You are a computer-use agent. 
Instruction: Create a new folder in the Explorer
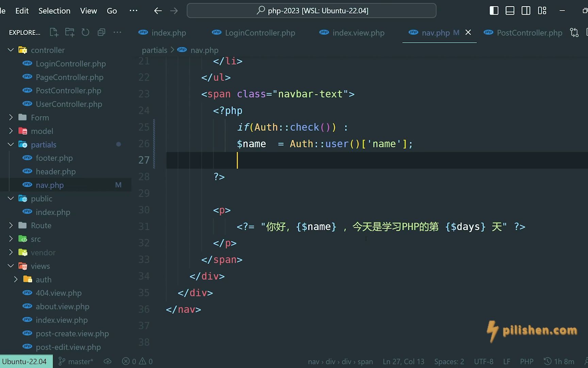[x=69, y=32]
